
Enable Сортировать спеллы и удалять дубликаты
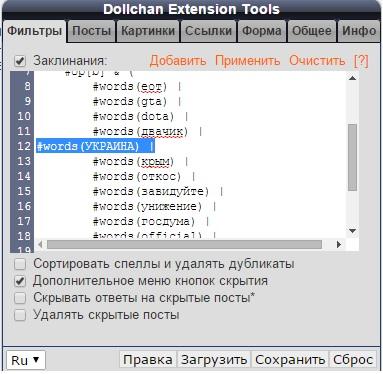click(20, 264)
